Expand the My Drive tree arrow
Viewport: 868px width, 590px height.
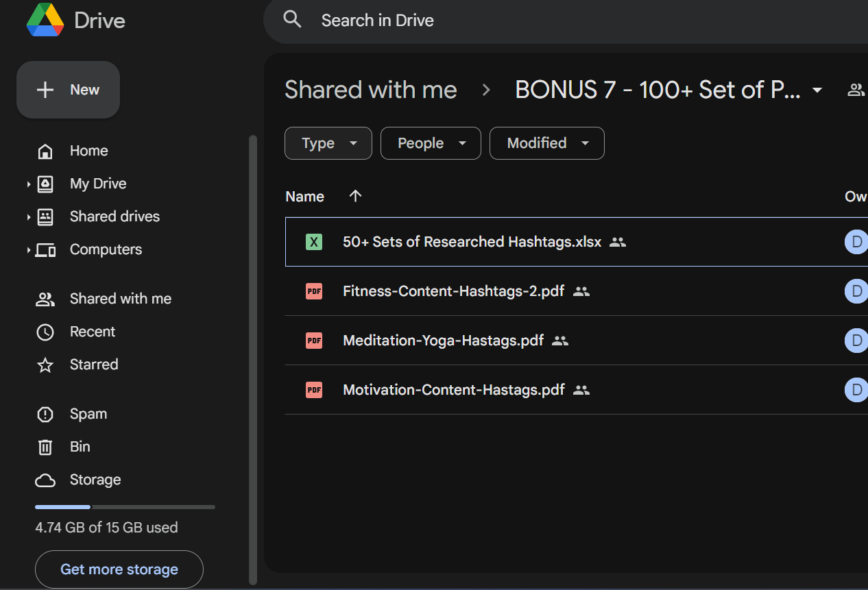tap(28, 184)
